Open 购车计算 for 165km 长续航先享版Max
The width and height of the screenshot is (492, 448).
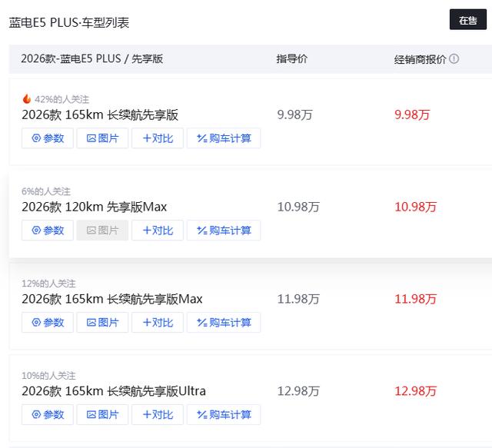224,323
